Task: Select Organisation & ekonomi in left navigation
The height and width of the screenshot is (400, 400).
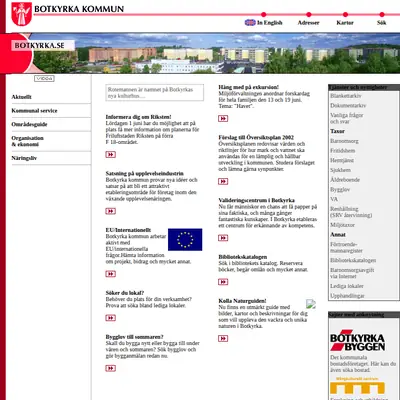Action: pos(27,141)
